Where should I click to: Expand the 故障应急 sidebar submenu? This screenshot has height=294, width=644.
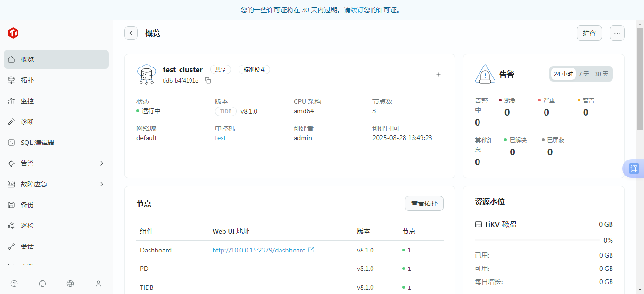101,184
